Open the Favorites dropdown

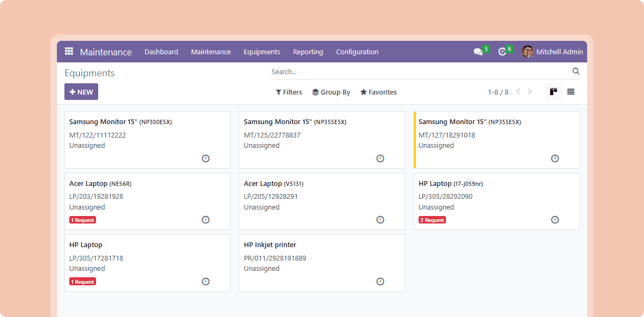[378, 92]
